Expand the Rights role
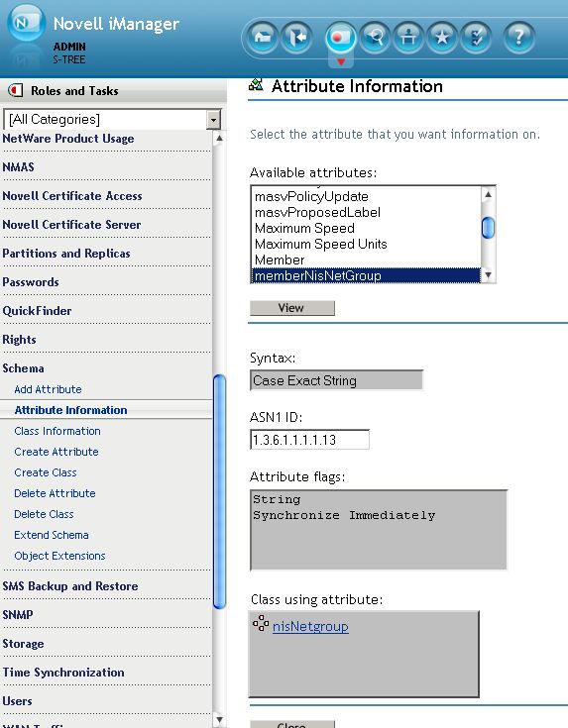 [x=19, y=340]
